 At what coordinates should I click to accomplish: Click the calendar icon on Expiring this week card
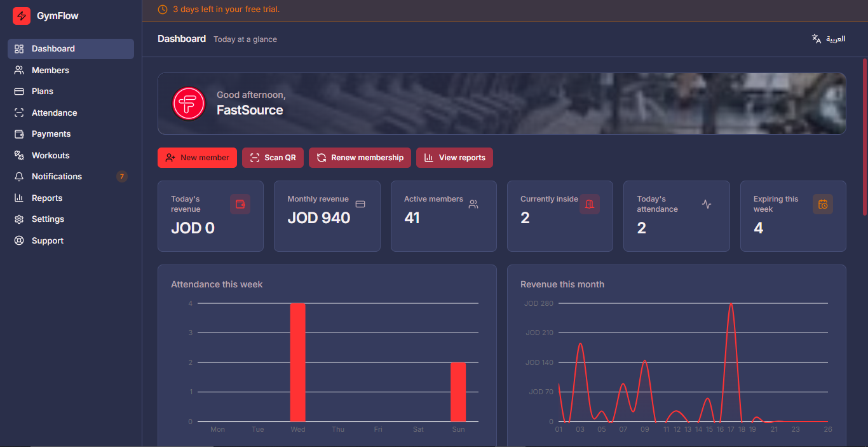(823, 204)
